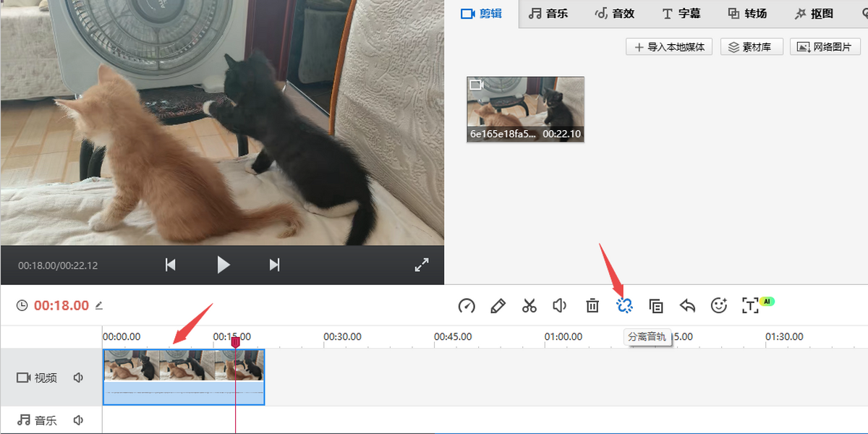Click the 00:18.00 red timecode
The height and width of the screenshot is (434, 868).
coord(61,306)
